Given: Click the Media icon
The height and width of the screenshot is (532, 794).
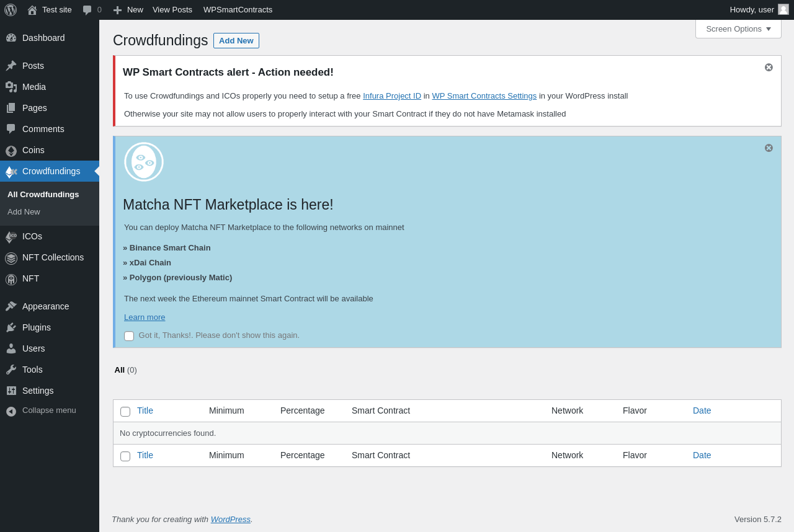Looking at the screenshot, I should [x=11, y=87].
